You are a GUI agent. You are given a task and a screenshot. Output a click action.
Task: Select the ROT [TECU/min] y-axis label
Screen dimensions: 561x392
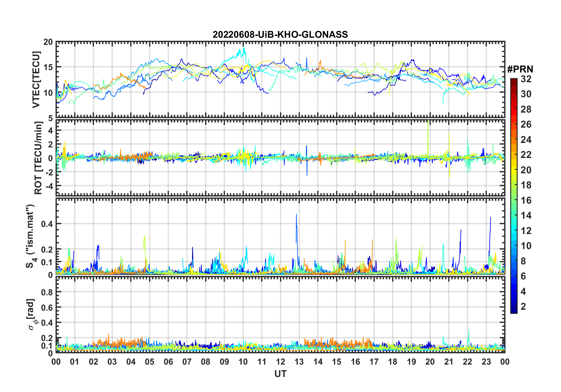coord(38,158)
